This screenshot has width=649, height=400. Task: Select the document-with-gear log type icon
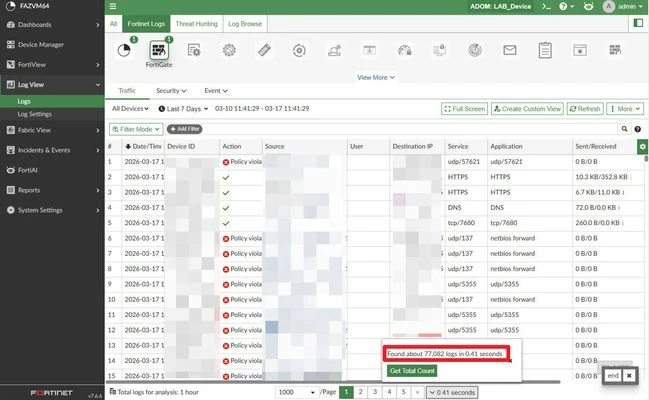pos(194,50)
